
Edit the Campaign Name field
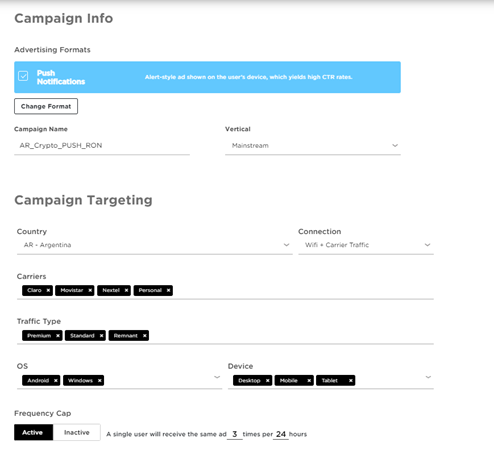click(x=102, y=146)
